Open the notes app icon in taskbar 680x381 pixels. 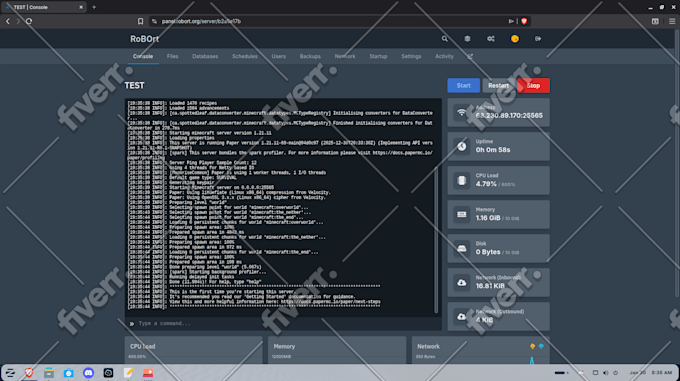tap(128, 373)
